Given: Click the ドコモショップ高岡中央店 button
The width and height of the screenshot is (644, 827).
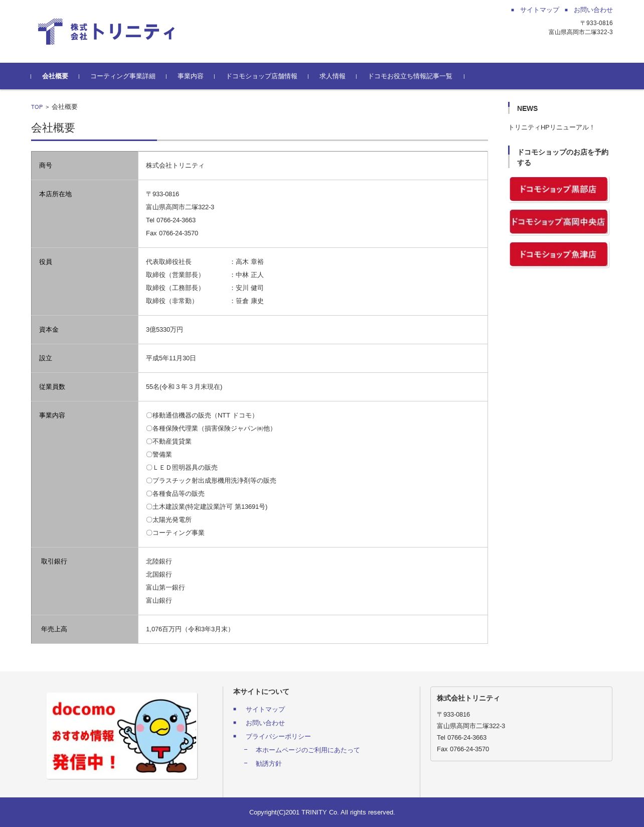Looking at the screenshot, I should pyautogui.click(x=559, y=222).
